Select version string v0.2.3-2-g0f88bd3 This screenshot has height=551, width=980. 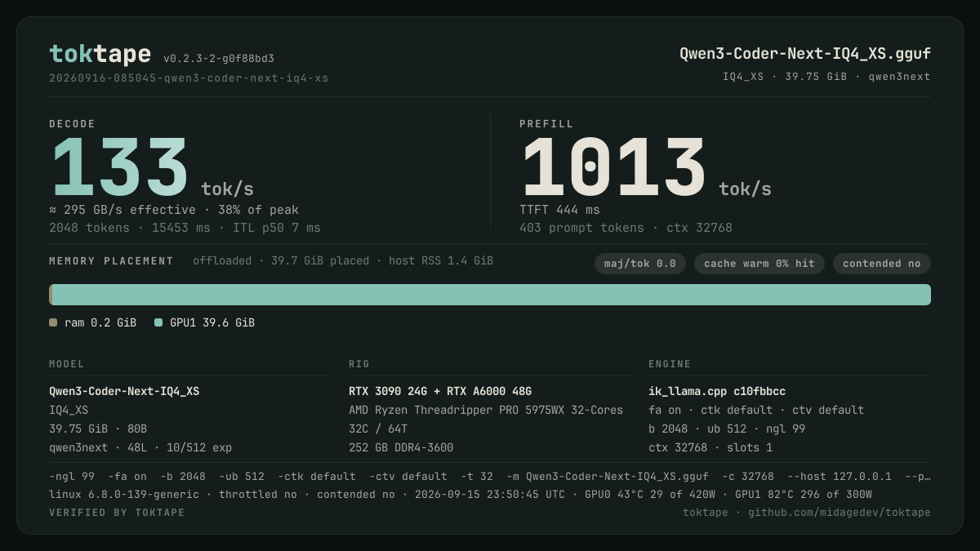(219, 59)
